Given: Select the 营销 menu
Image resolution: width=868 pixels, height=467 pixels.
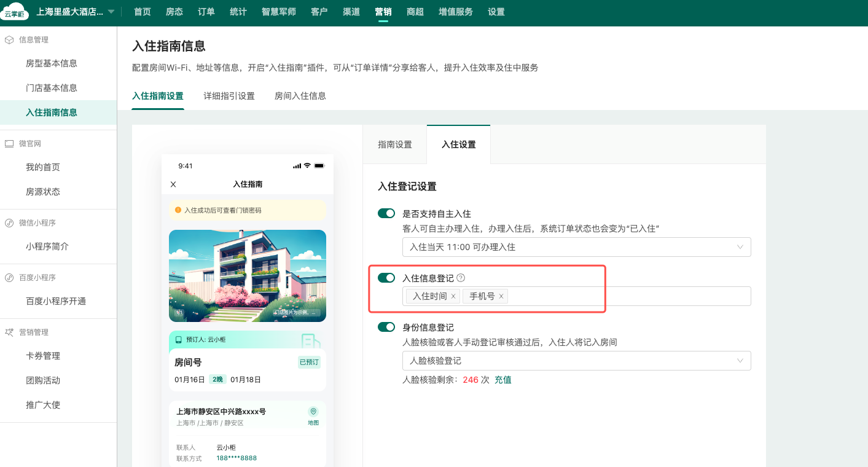Looking at the screenshot, I should coord(383,12).
